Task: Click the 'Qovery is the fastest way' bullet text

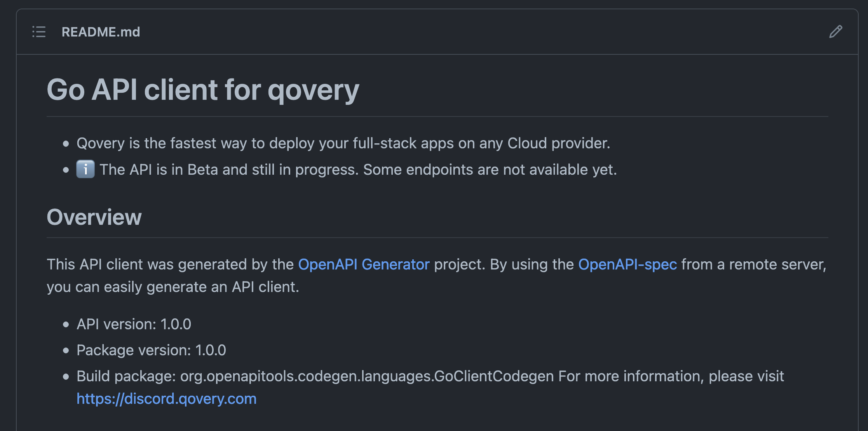Action: pos(343,143)
